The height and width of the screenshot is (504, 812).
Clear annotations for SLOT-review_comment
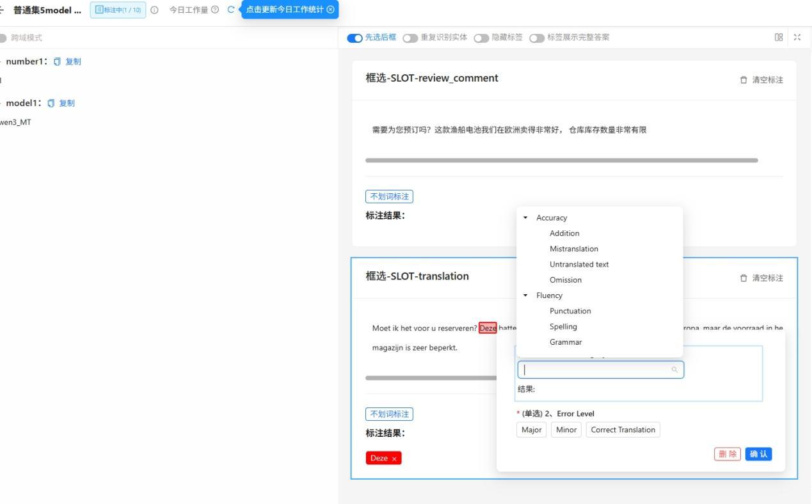point(761,80)
